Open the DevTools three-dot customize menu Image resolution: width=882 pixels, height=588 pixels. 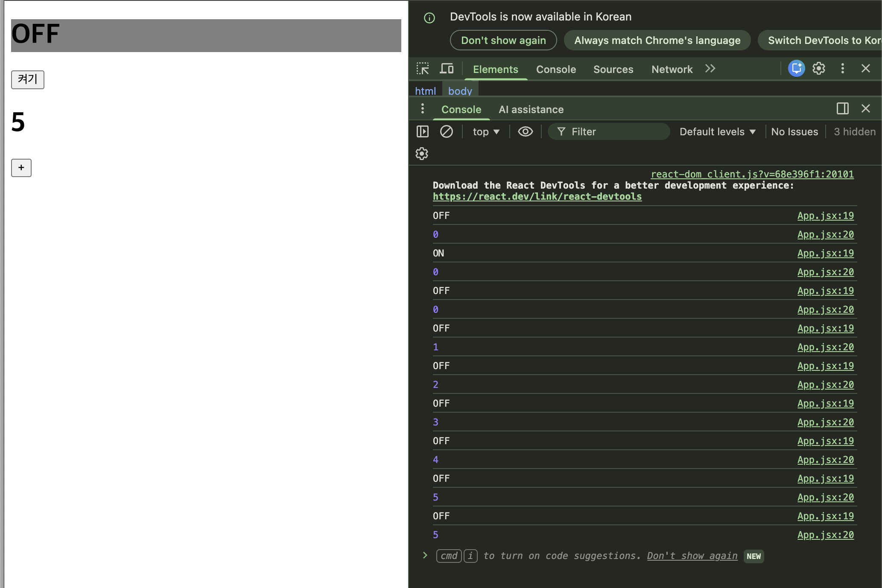[842, 69]
